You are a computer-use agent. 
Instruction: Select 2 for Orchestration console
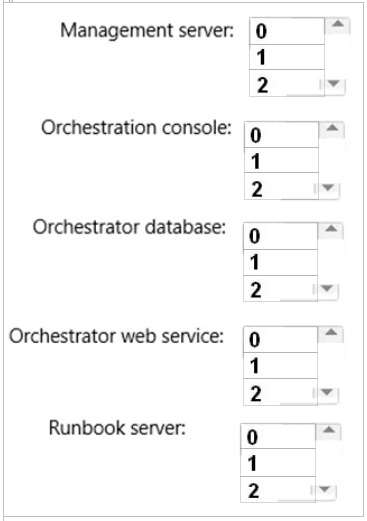tap(281, 186)
